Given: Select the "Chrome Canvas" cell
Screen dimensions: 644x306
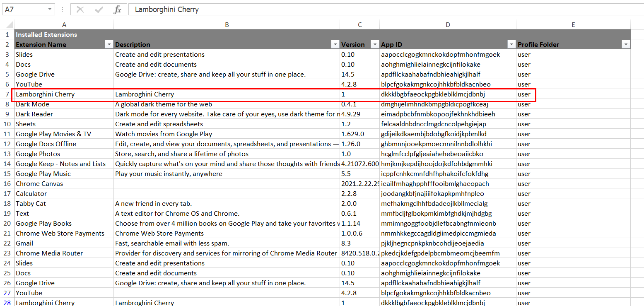Looking at the screenshot, I should [x=64, y=183].
